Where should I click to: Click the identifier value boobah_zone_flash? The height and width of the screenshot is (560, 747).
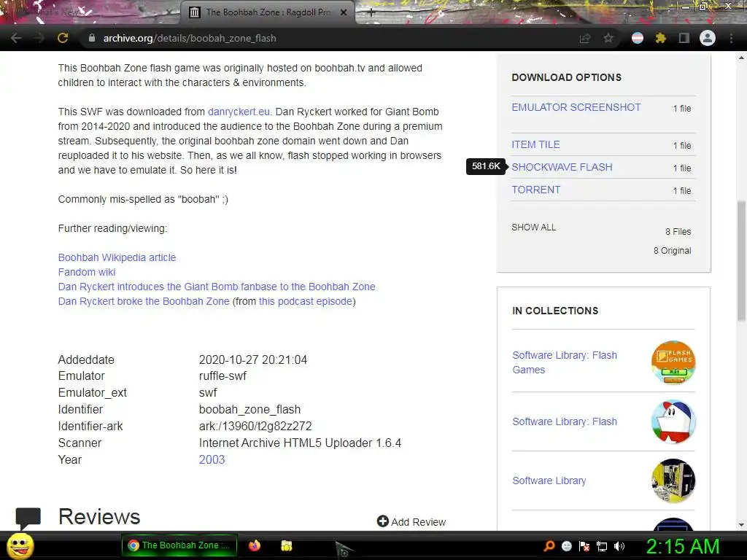pyautogui.click(x=249, y=410)
